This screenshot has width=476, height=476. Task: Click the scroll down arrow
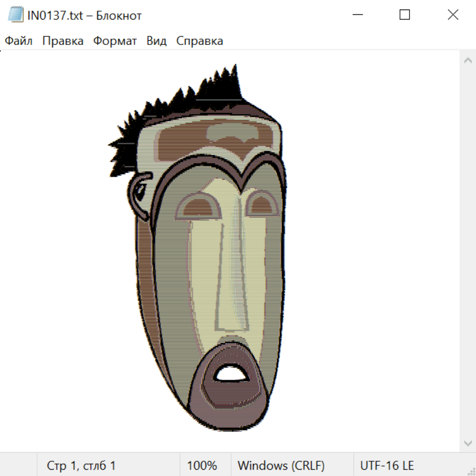point(468,443)
